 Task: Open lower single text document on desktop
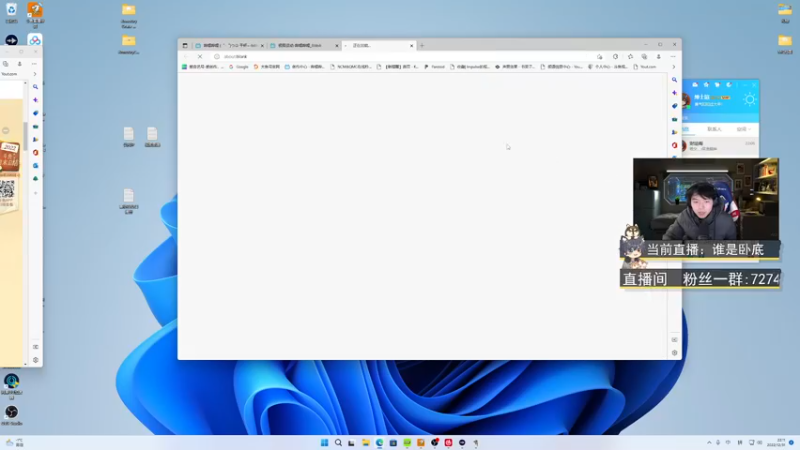tap(129, 201)
